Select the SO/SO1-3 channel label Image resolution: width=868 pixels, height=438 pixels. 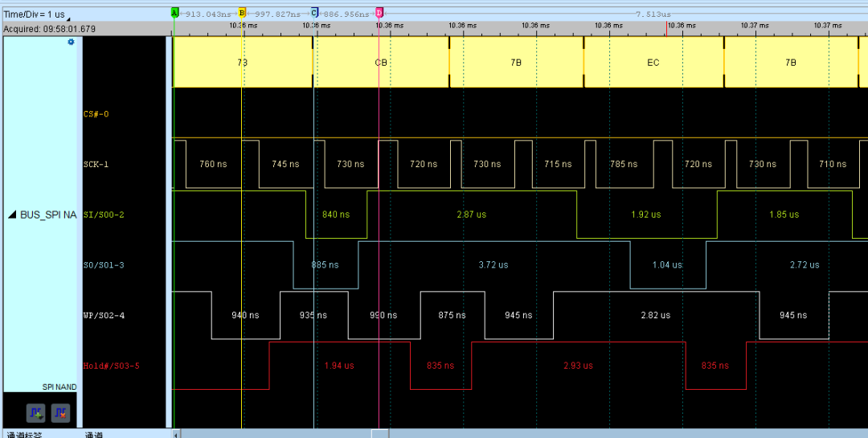click(x=104, y=265)
